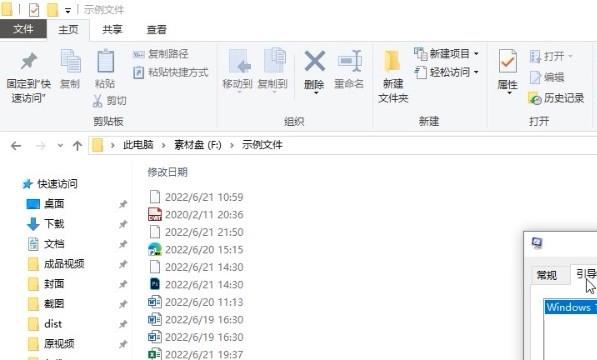Image resolution: width=597 pixels, height=360 pixels.
Task: Go forward with the right arrow
Action: 40,146
